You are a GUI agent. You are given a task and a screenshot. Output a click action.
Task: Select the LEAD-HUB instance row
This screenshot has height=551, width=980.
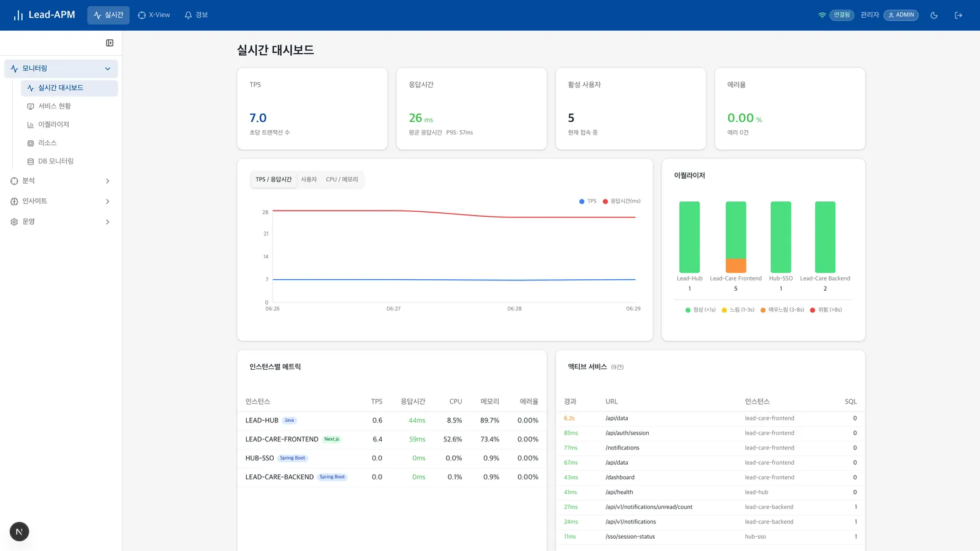tap(392, 421)
